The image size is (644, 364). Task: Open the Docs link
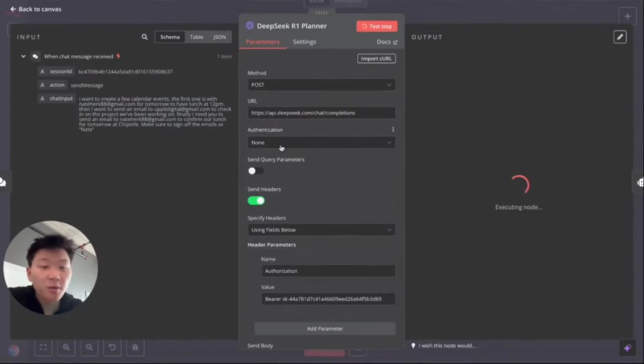(x=387, y=42)
